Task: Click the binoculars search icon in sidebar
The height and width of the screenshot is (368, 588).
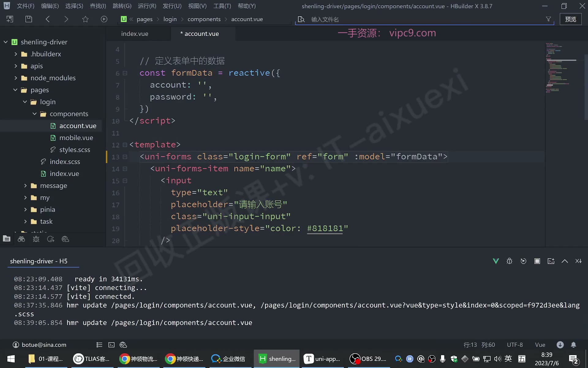Action: (21, 239)
